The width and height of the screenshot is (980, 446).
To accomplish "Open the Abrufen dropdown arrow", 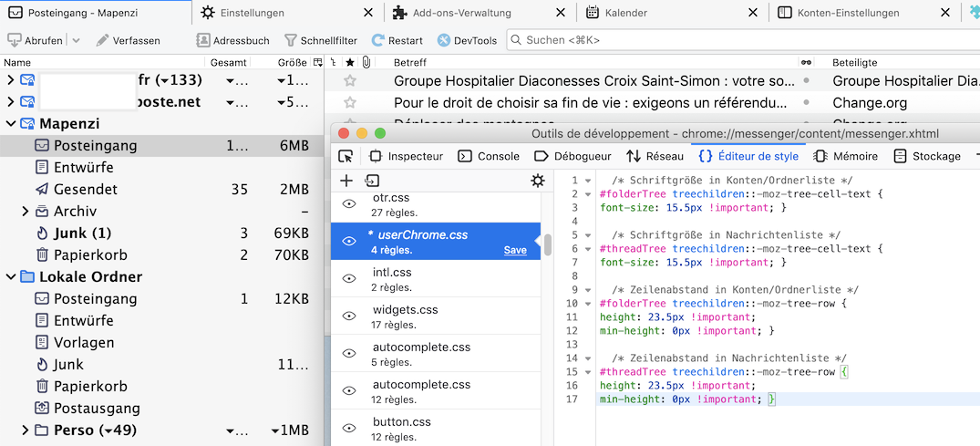I will [x=76, y=40].
